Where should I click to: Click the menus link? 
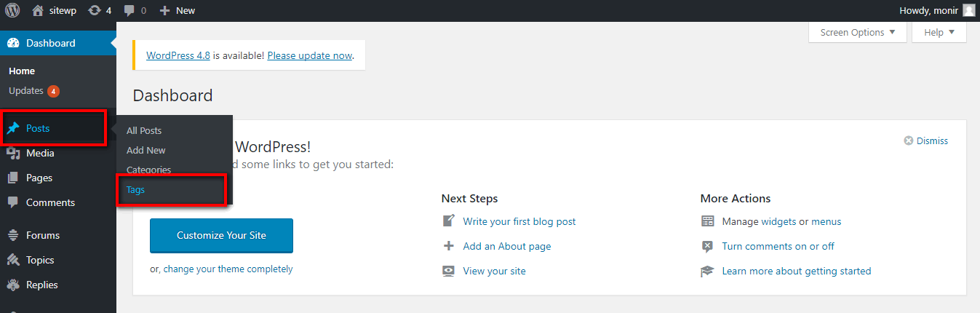point(826,221)
